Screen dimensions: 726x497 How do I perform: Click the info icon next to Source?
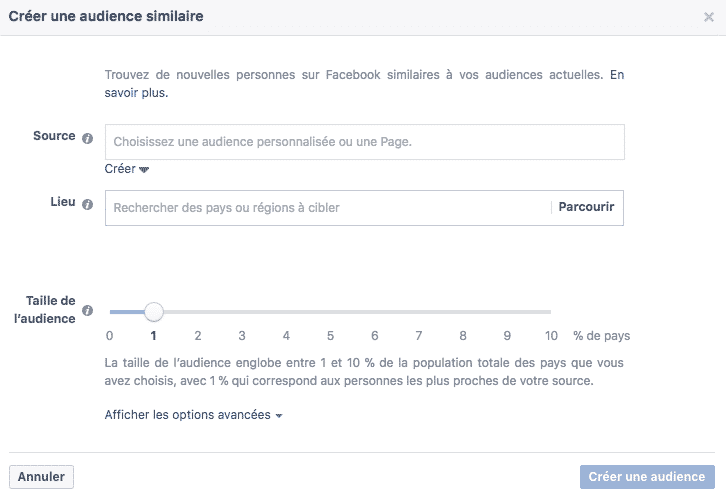pyautogui.click(x=88, y=138)
